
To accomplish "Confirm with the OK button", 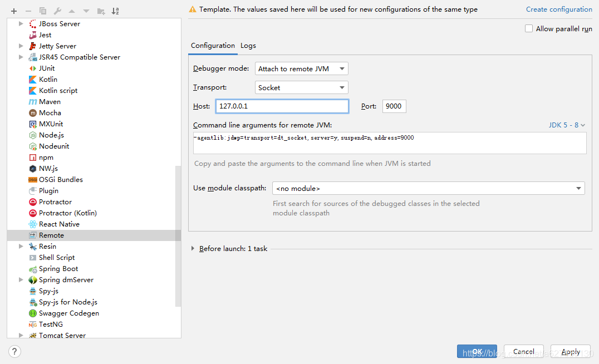I will click(x=477, y=351).
